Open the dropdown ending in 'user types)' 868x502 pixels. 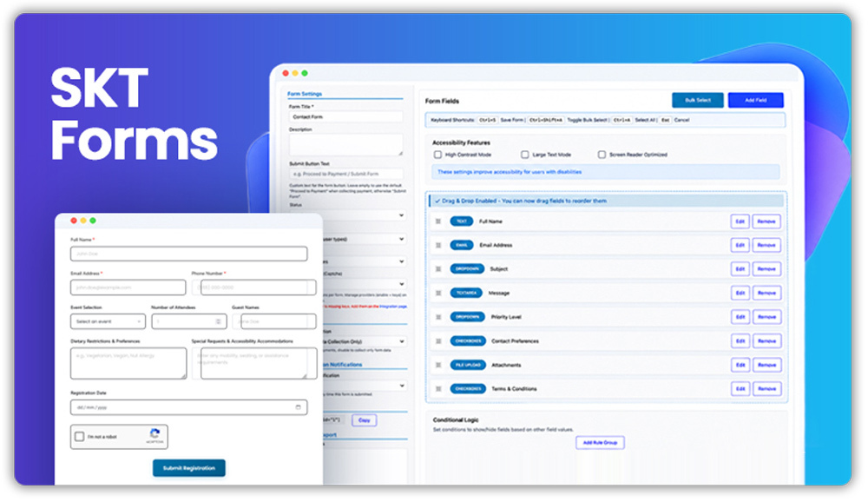click(x=365, y=239)
